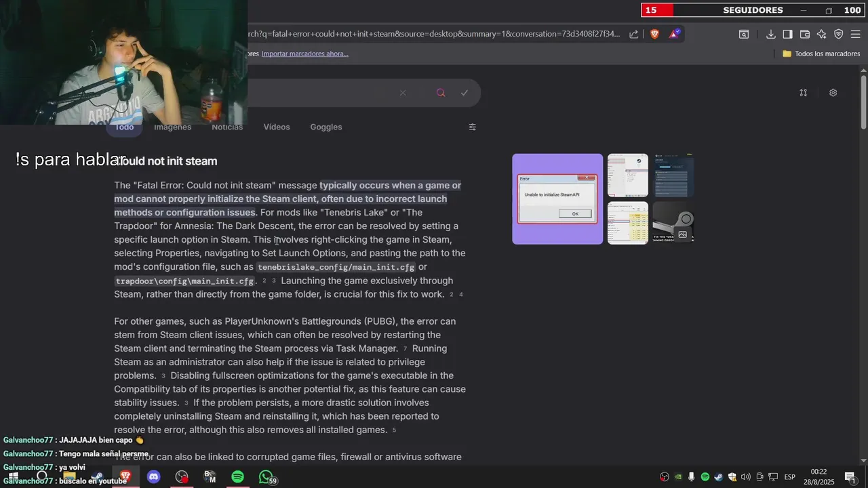
Task: Click the OBS icon in system tray
Action: tap(665, 477)
